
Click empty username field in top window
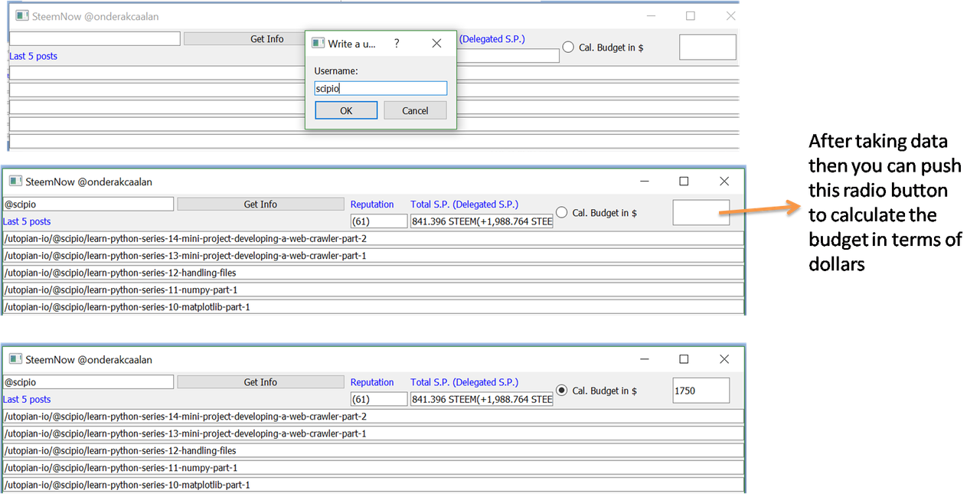94,38
